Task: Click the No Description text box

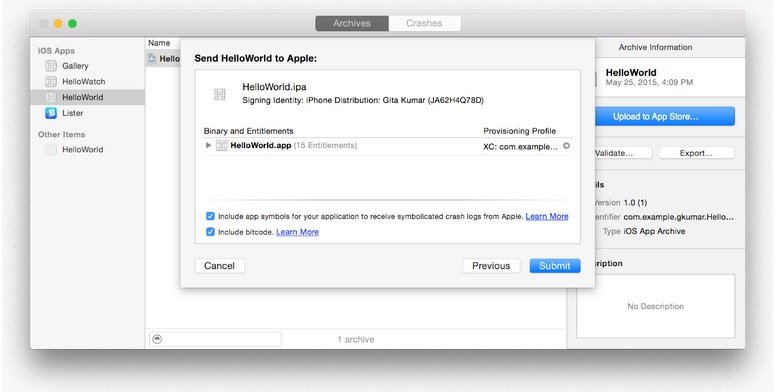Action: (655, 306)
